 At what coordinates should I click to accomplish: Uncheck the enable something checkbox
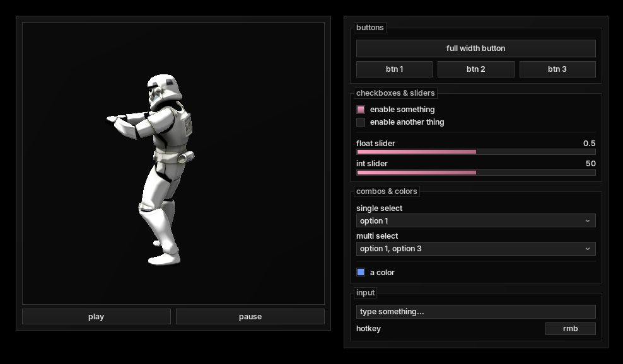(x=361, y=110)
